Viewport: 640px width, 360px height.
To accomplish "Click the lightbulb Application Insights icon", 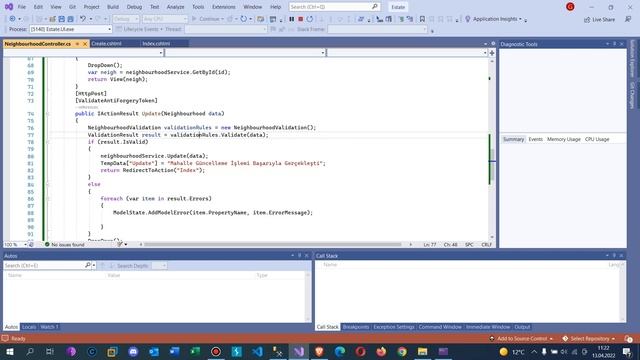I will 468,19.
